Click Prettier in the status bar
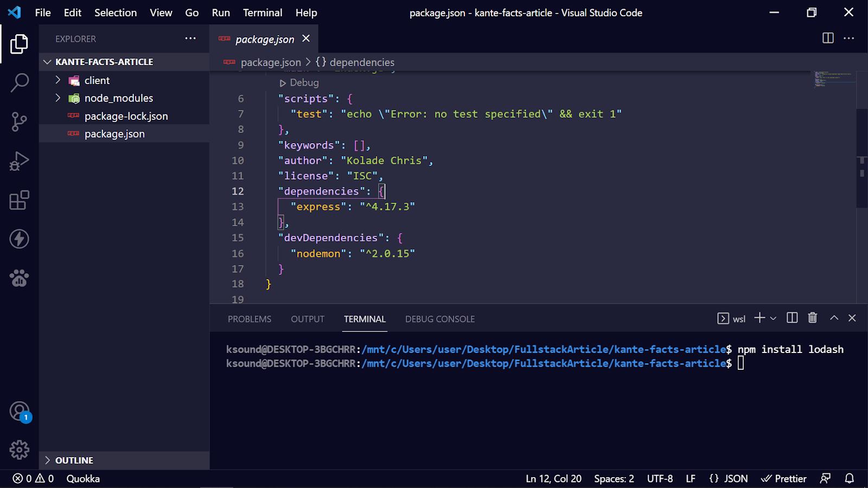Viewport: 868px width, 488px height. click(x=784, y=478)
